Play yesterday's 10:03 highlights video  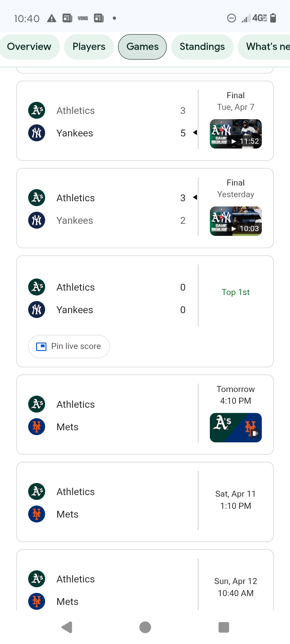tap(236, 221)
